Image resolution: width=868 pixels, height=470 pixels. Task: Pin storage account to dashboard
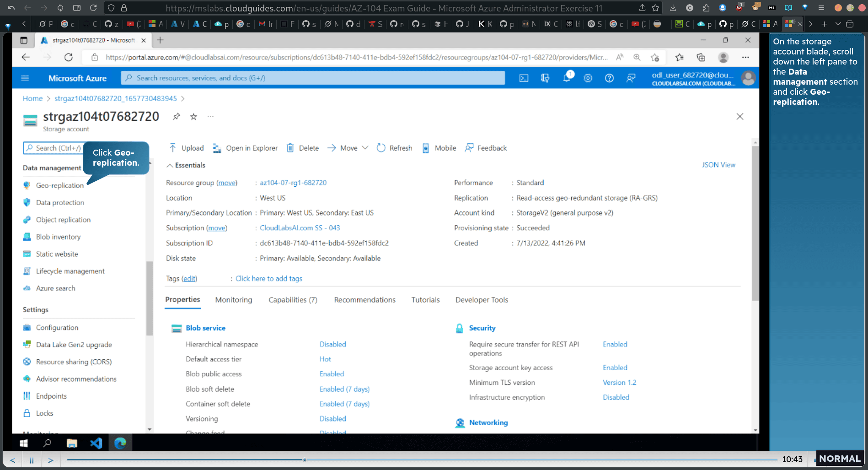176,117
